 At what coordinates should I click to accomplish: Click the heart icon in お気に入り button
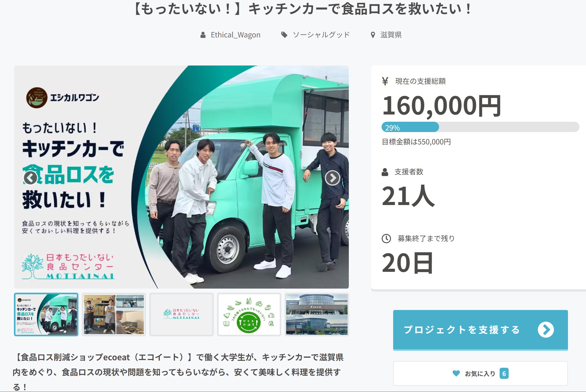pyautogui.click(x=456, y=373)
